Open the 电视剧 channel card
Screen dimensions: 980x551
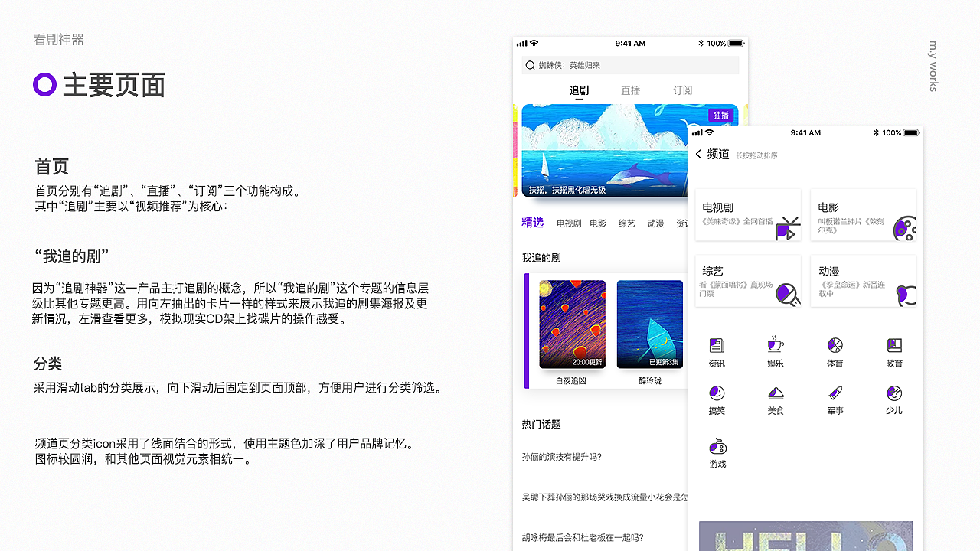click(748, 215)
